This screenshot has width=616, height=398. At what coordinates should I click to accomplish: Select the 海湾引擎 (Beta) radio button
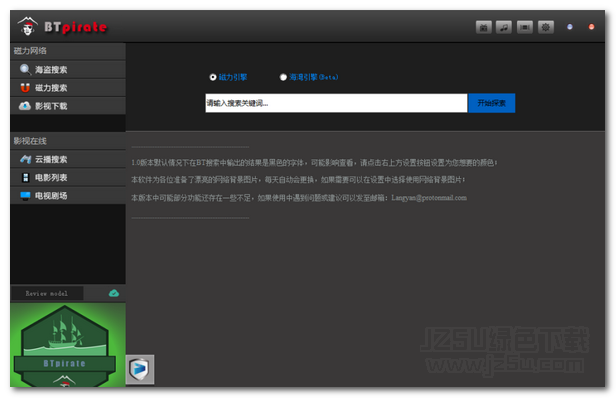point(283,77)
